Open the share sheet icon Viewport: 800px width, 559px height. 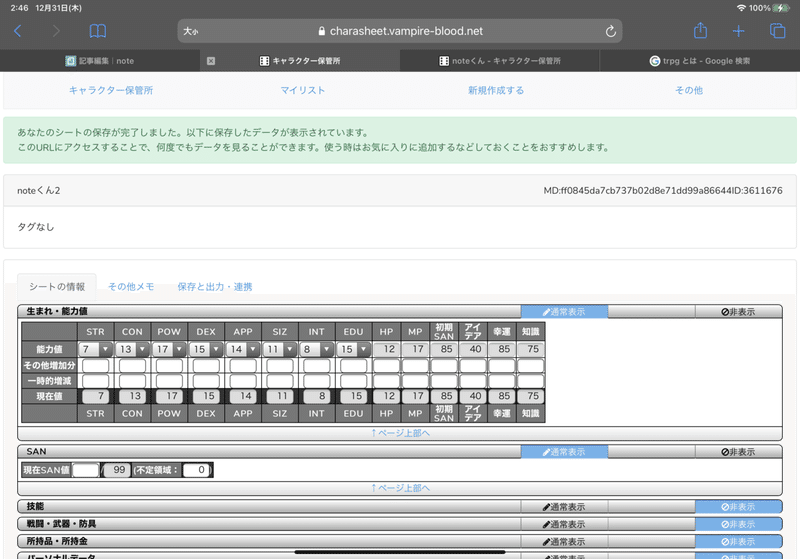tap(701, 31)
